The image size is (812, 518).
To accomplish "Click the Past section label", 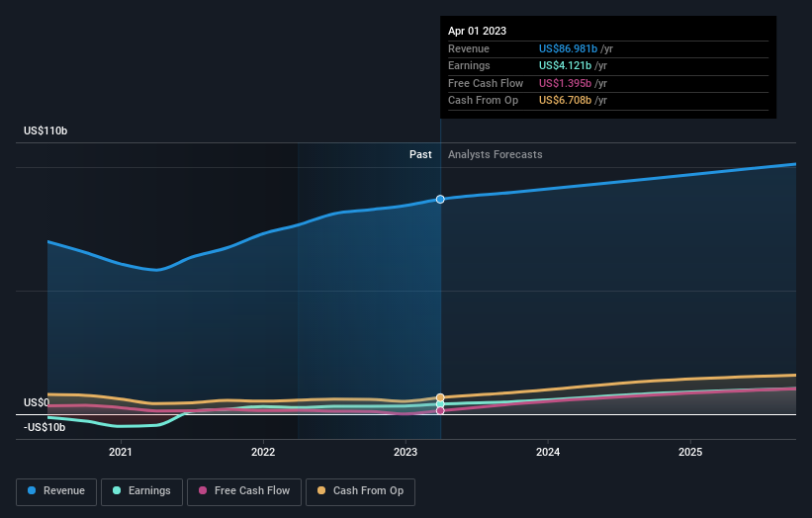I will pos(420,155).
